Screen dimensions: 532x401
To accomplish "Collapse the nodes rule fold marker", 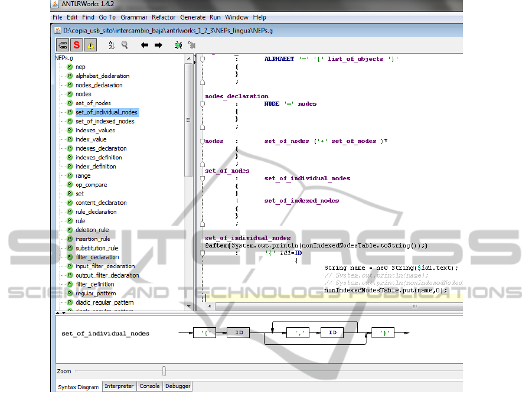I will pyautogui.click(x=202, y=142).
